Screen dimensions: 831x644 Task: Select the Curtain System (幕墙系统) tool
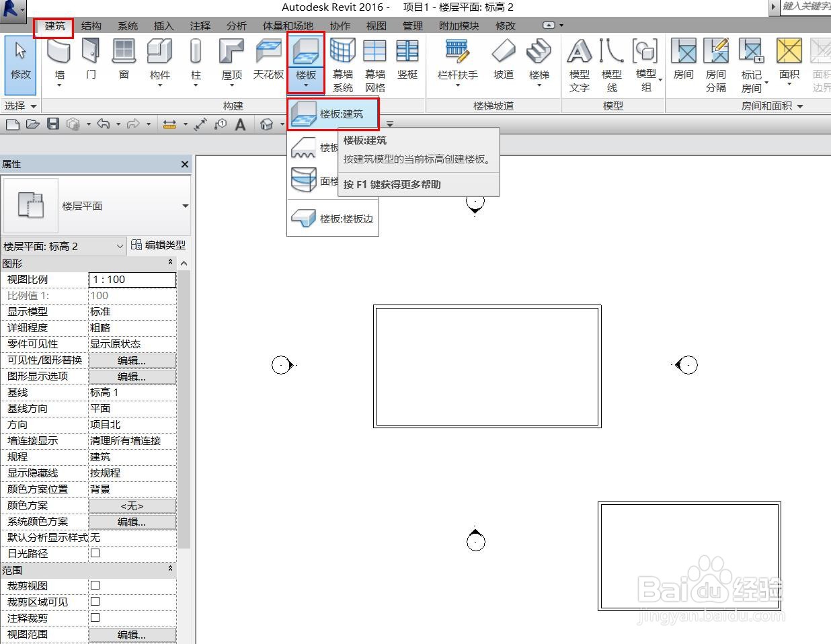tap(343, 65)
